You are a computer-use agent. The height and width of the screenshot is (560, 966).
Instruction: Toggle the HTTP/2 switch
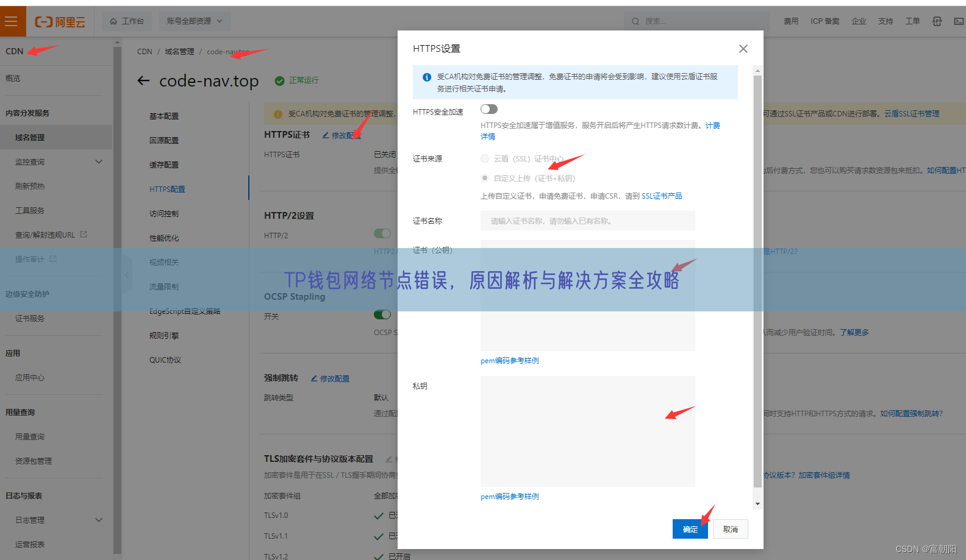382,233
